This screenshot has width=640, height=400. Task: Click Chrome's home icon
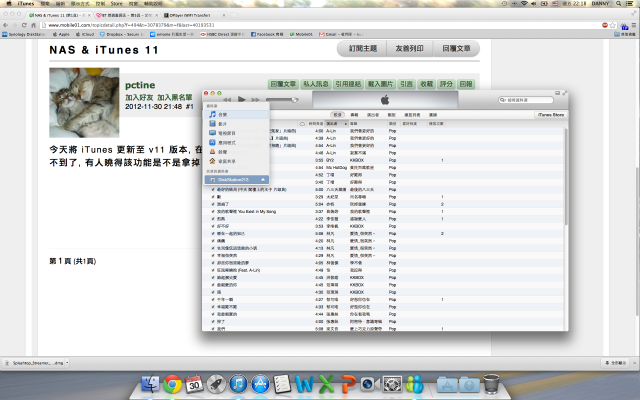coord(33,25)
